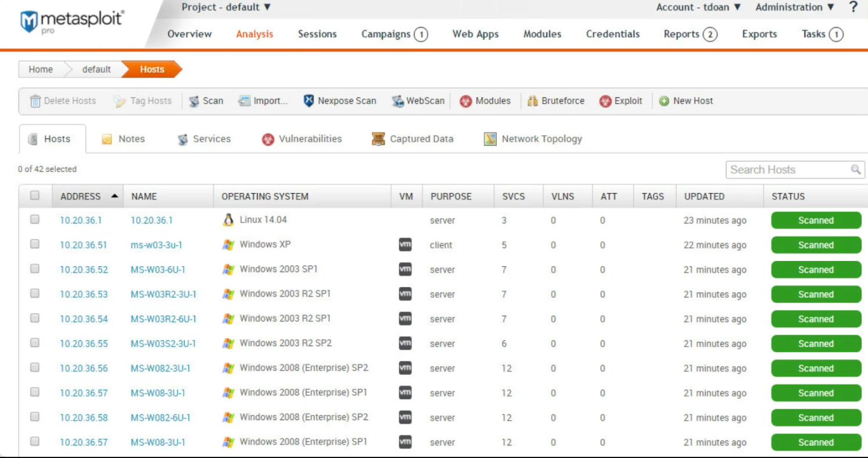Switch to the Services tab
The height and width of the screenshot is (458, 868).
pyautogui.click(x=204, y=139)
